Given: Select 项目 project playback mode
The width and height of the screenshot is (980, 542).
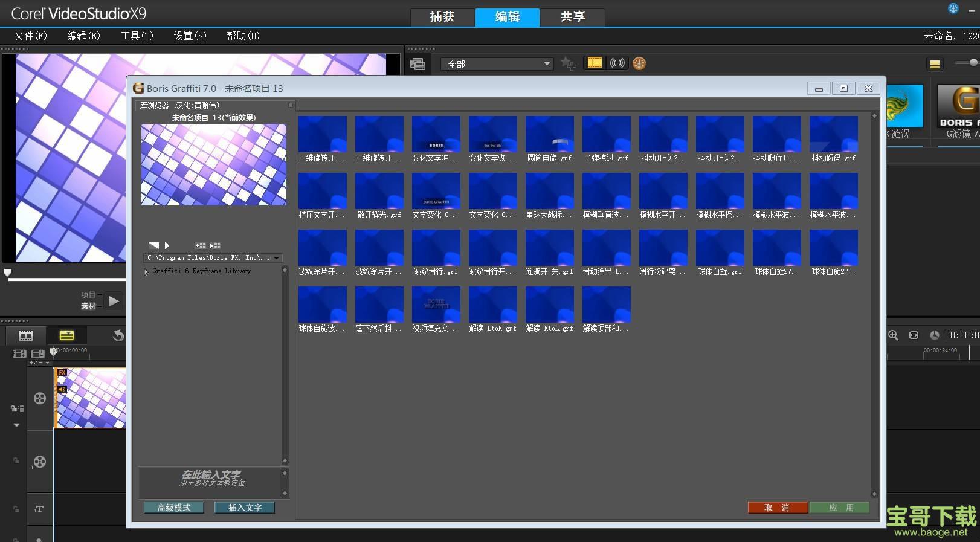Looking at the screenshot, I should 88,295.
